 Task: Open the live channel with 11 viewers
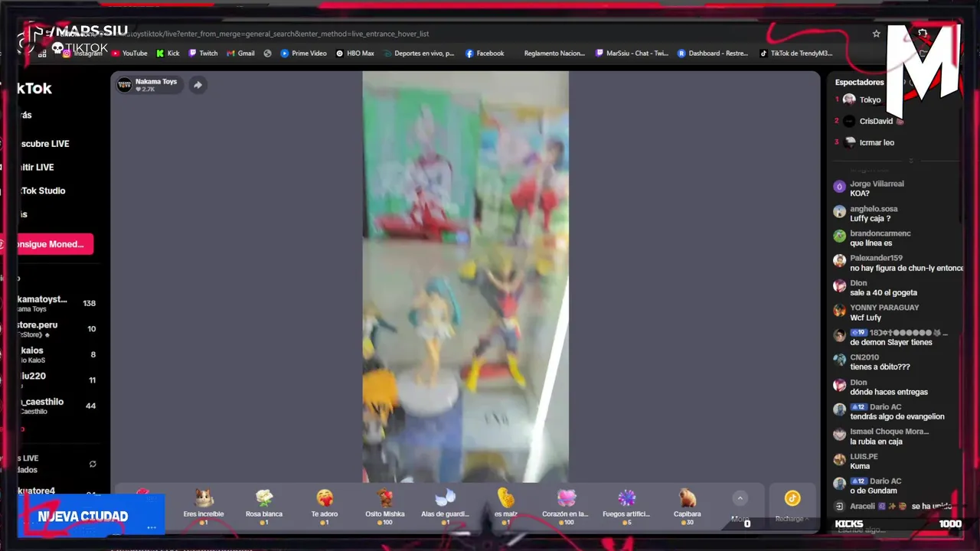[x=57, y=380]
